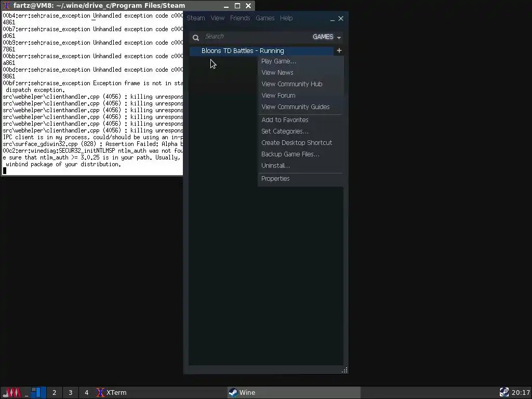The height and width of the screenshot is (399, 532).
Task: Maximize the XTerm terminal window
Action: click(237, 6)
